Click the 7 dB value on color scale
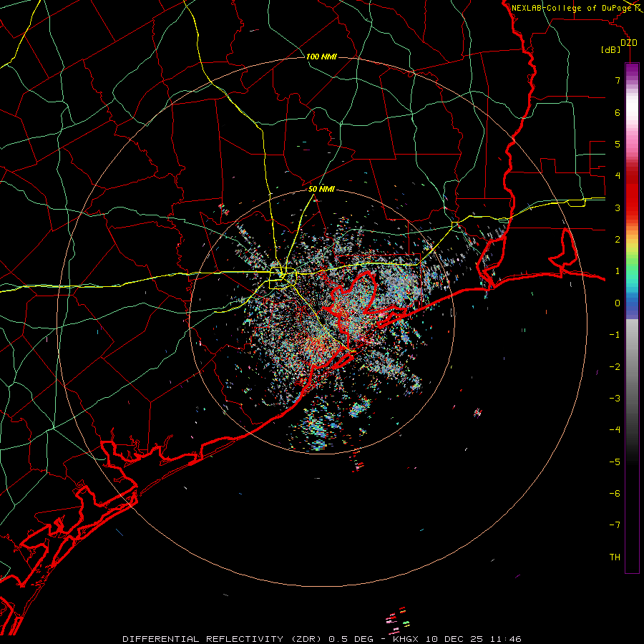This screenshot has width=644, height=644. (618, 80)
